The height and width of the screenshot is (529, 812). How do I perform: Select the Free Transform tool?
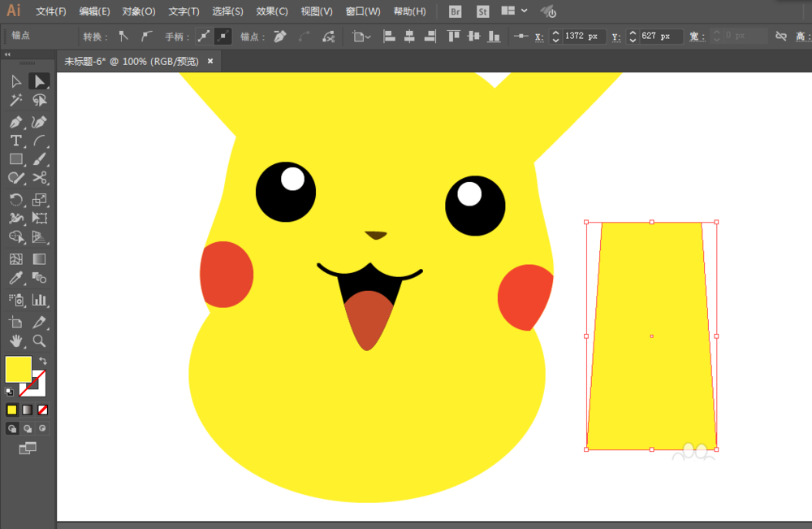coord(39,218)
